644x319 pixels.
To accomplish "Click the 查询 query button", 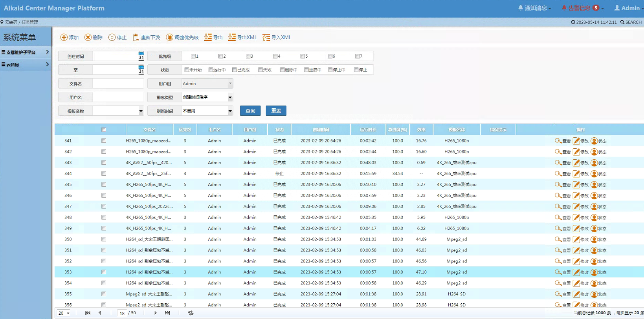I will coord(250,111).
